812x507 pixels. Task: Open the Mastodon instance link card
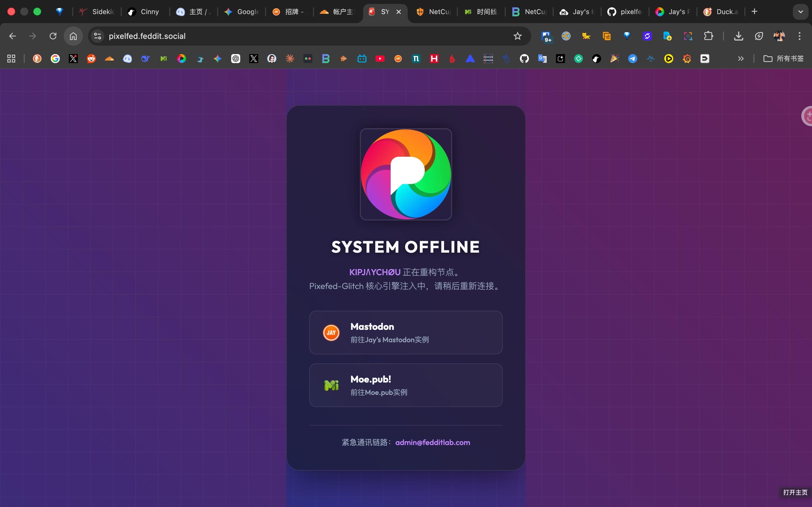(x=406, y=332)
